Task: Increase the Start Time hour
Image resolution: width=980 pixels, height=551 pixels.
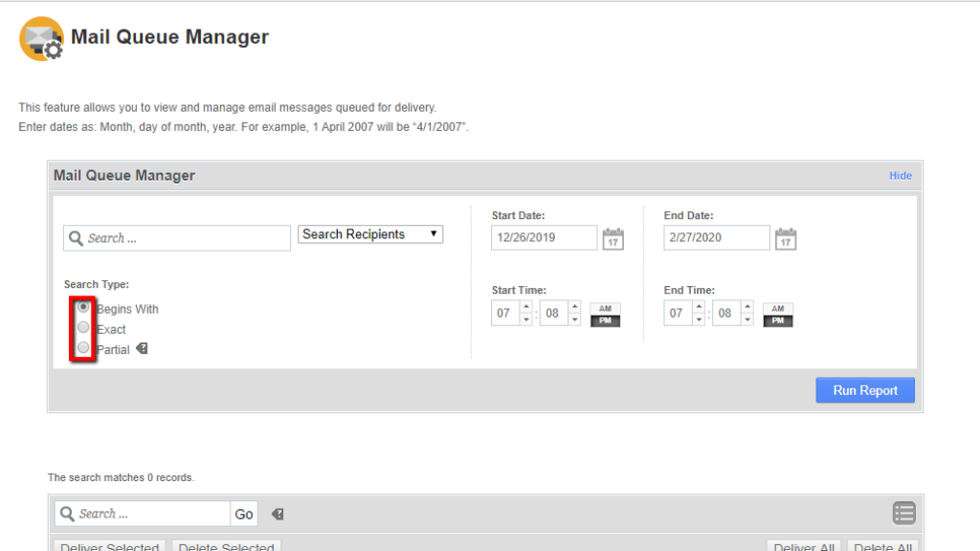Action: [526, 307]
